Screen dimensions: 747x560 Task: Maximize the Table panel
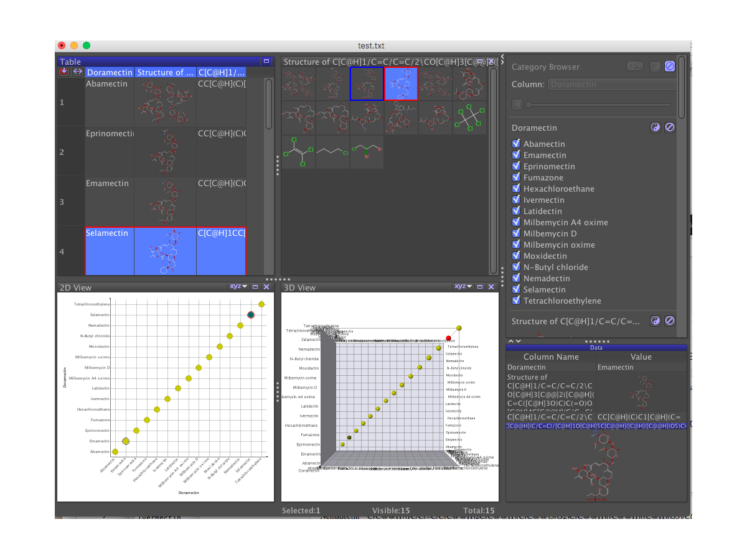coord(266,62)
